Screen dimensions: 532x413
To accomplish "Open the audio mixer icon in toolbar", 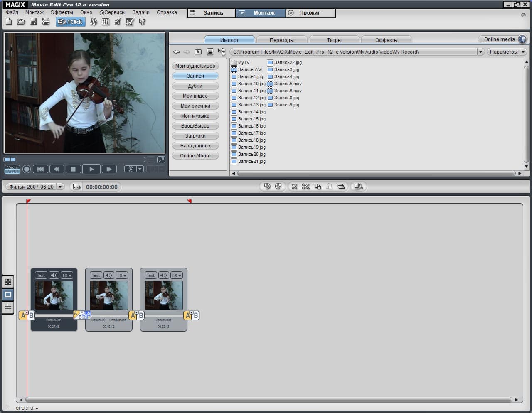I will (x=106, y=22).
